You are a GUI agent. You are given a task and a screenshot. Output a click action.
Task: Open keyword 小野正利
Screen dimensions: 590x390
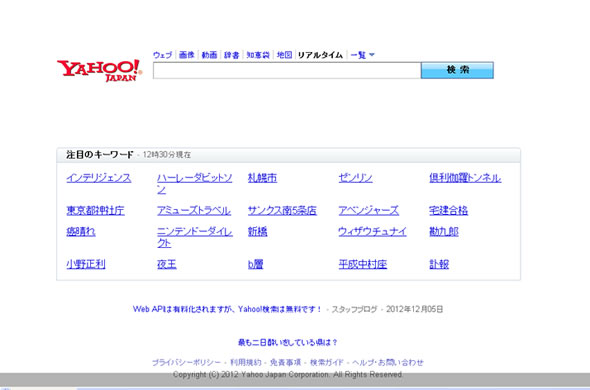86,264
